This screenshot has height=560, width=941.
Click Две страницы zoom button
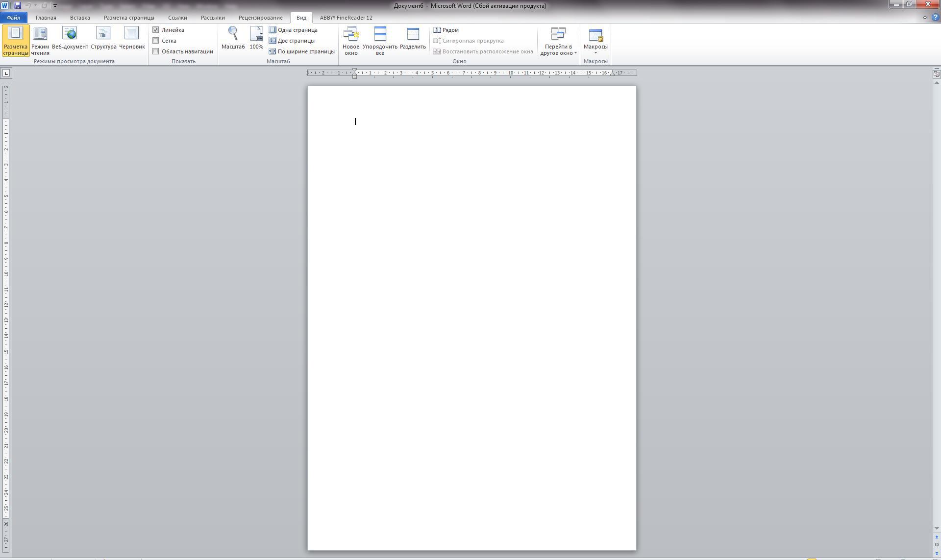(292, 41)
